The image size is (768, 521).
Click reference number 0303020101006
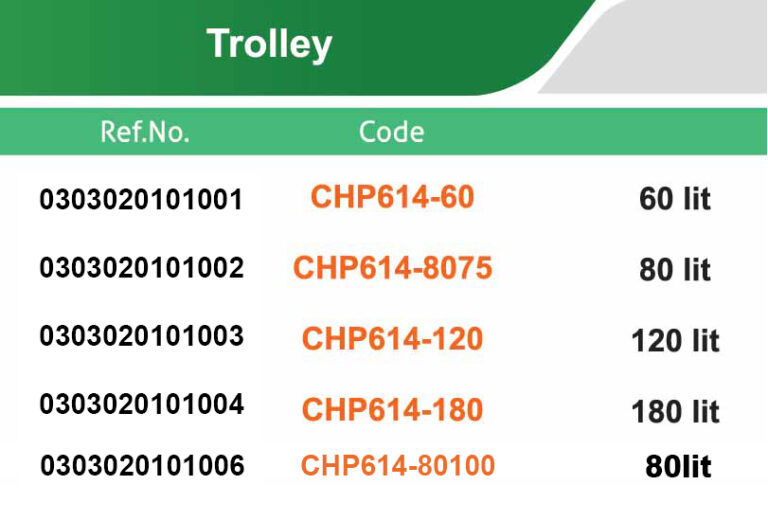(x=141, y=466)
